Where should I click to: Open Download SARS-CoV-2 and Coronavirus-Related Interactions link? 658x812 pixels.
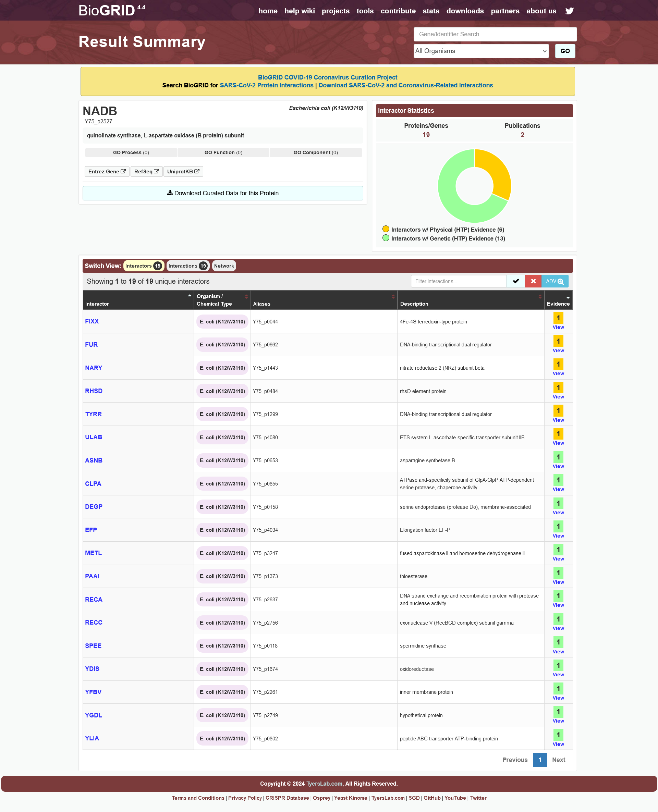point(405,85)
